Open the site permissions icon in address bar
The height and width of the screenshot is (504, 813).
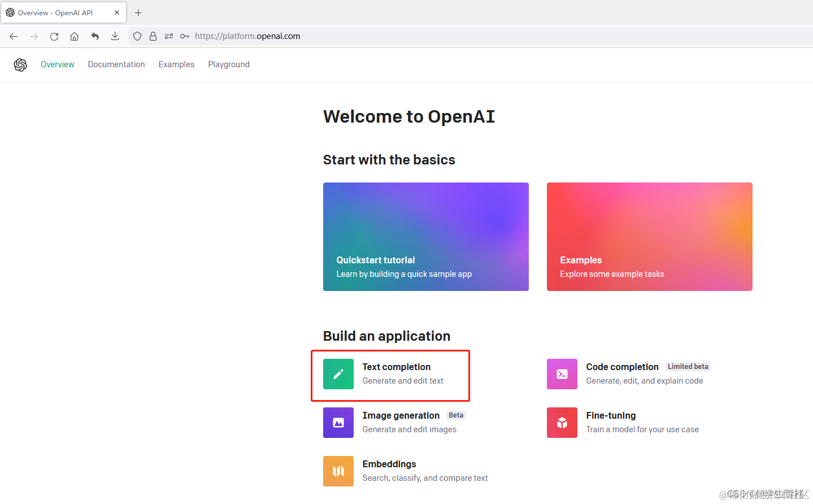pos(169,36)
